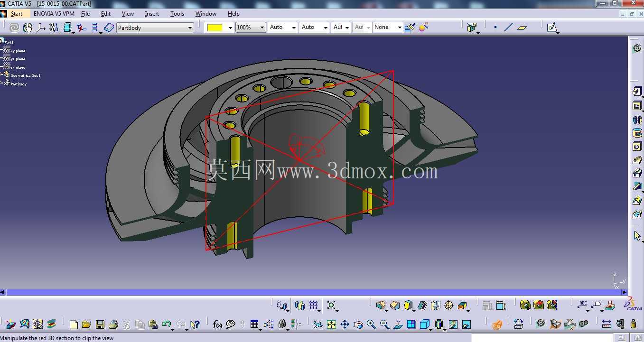Image resolution: width=644 pixels, height=342 pixels.
Task: Open the fill color dropdown arrow
Action: click(231, 28)
